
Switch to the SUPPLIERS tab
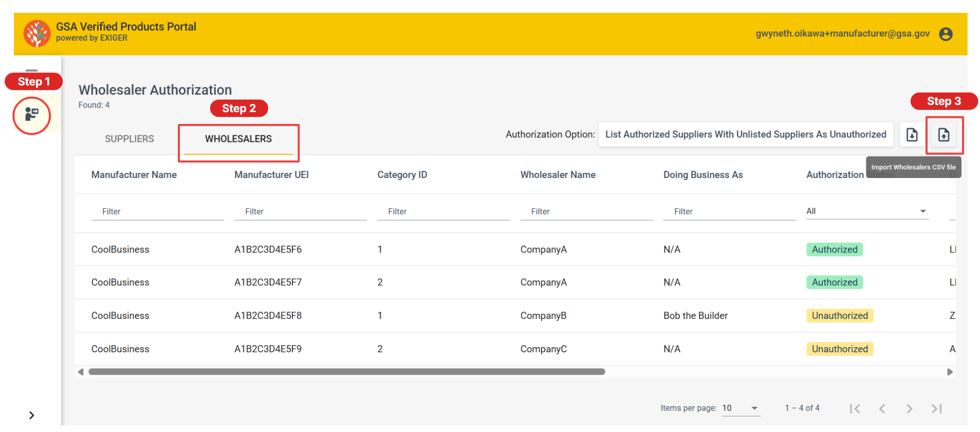click(x=130, y=139)
